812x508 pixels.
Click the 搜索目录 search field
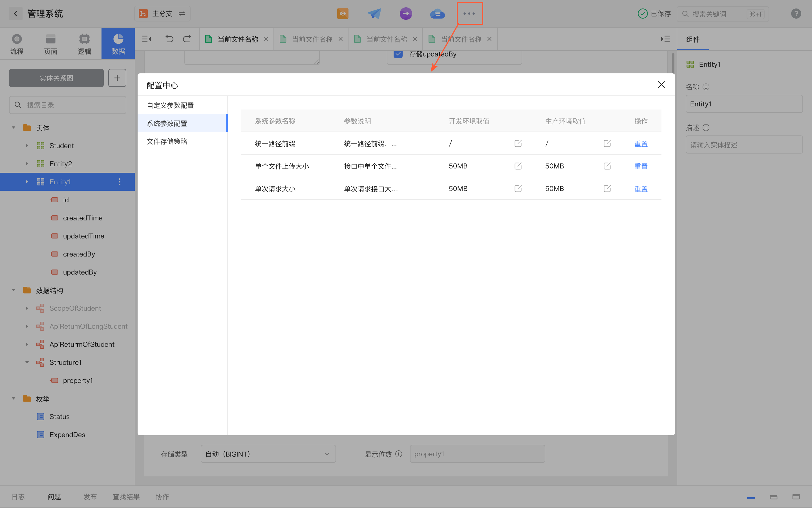point(67,105)
